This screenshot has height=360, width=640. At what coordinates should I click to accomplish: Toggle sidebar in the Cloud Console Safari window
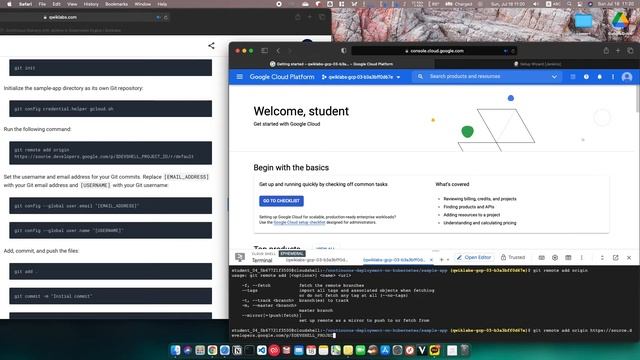pos(264,51)
